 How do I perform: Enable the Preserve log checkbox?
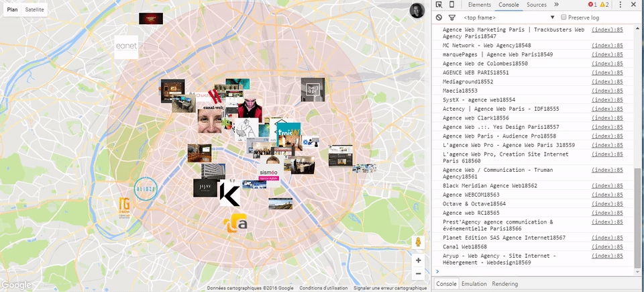coord(563,17)
